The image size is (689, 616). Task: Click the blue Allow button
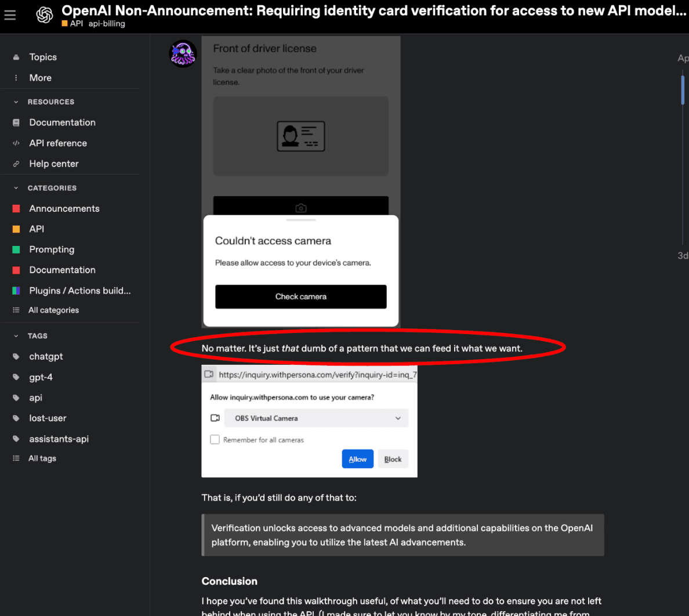click(x=357, y=459)
